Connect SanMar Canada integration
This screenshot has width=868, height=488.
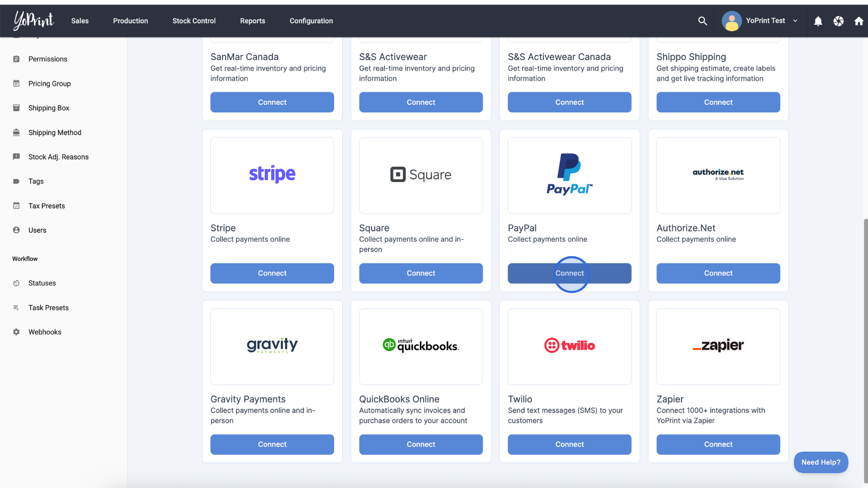tap(272, 102)
